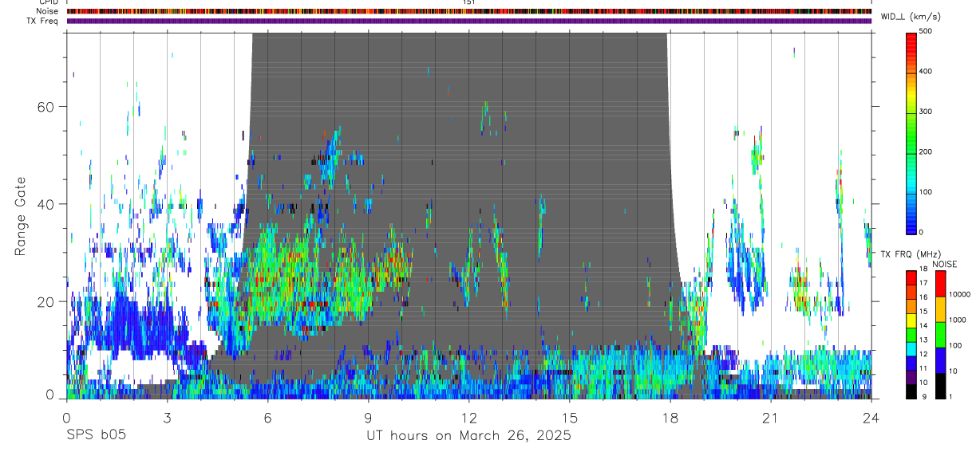Click 'UT hours on March 26, 2025' label
Image resolution: width=980 pixels, height=452 pixels.
click(x=468, y=436)
